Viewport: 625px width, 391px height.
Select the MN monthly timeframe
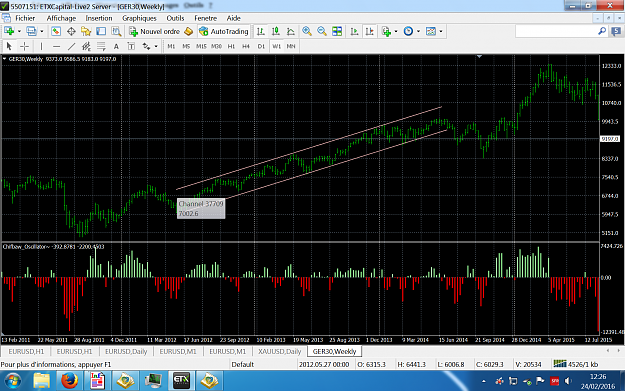tap(291, 46)
